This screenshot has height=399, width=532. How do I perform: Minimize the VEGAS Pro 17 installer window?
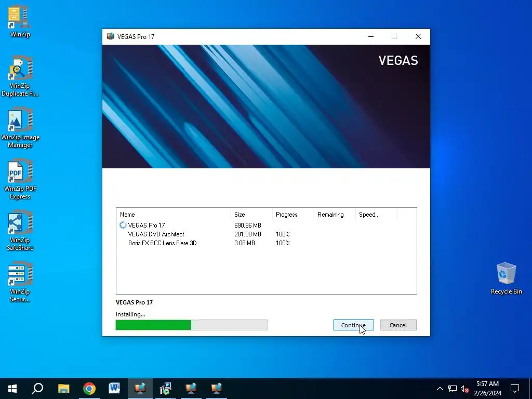click(x=371, y=36)
